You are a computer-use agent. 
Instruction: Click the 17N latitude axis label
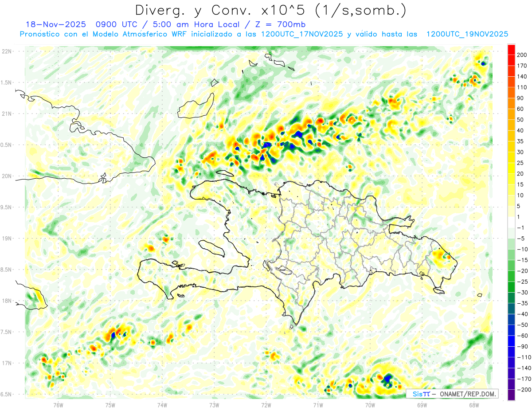(6, 363)
